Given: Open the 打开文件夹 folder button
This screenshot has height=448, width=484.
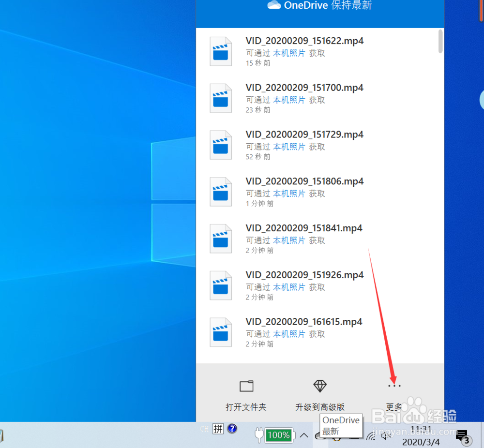Looking at the screenshot, I should point(246,395).
